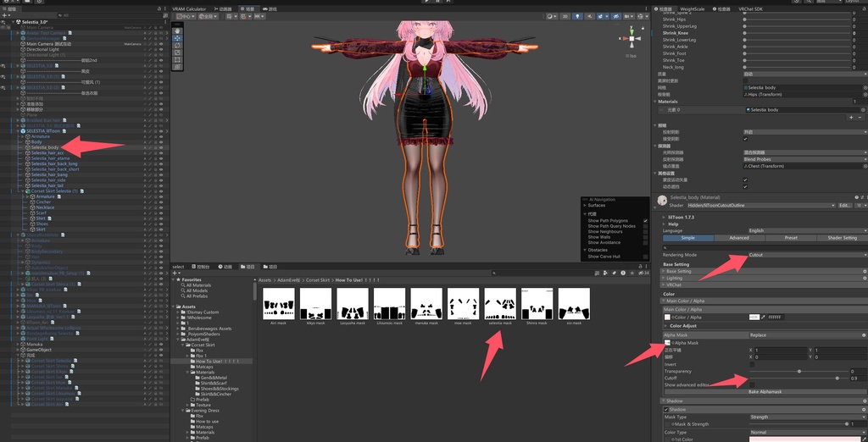Viewport: 868px width, 442px height.
Task: Open the Alpha Mask Replace dropdown
Action: pos(807,335)
